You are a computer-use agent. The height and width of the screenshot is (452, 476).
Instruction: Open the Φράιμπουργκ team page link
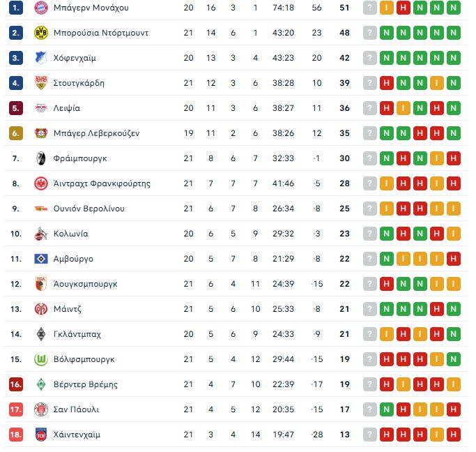click(x=80, y=158)
